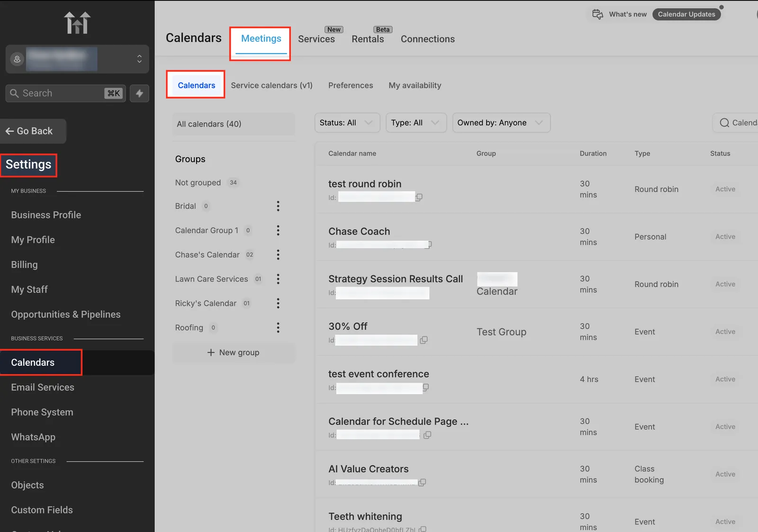Viewport: 758px width, 532px height.
Task: Open the Chase Coach calendar
Action: 359,232
